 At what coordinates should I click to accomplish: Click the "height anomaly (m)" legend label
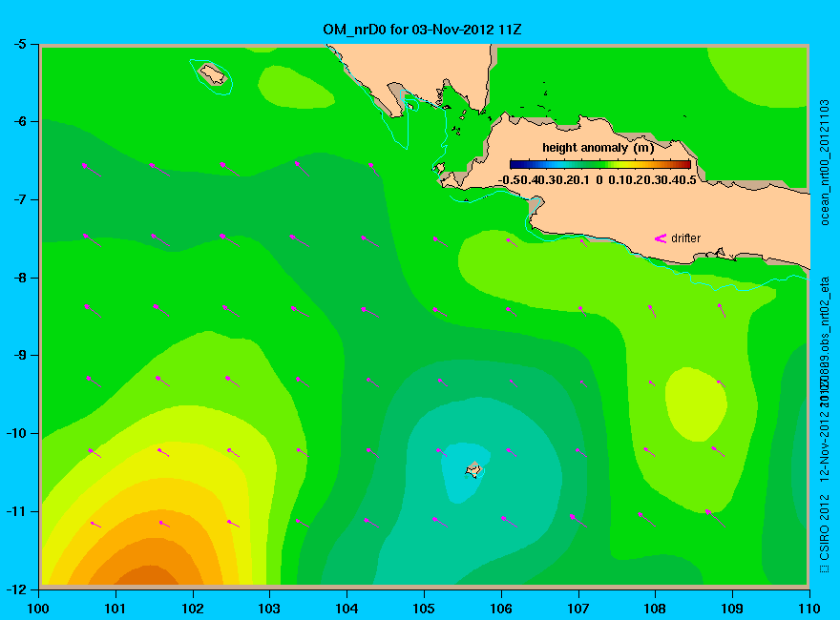pos(598,148)
